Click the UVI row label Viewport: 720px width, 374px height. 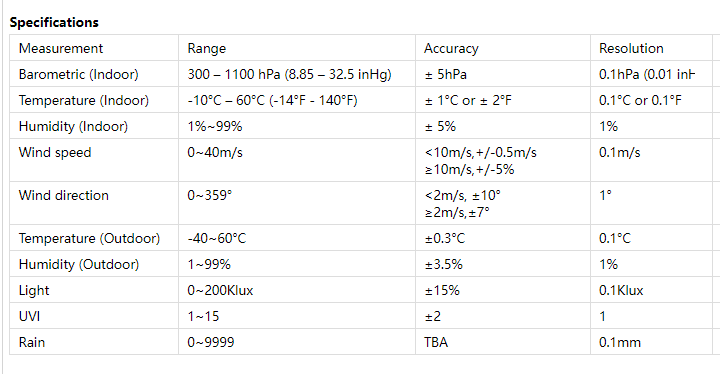tap(29, 316)
